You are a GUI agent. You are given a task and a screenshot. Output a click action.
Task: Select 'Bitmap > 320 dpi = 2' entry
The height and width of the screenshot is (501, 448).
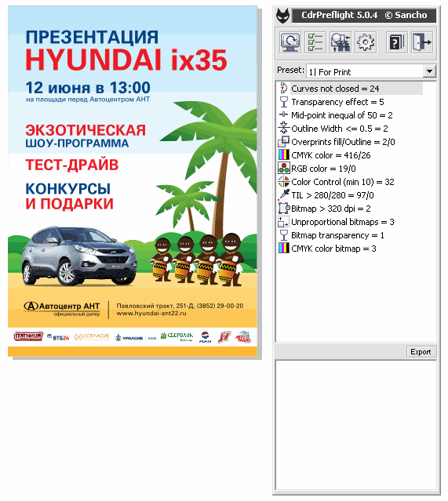(331, 209)
